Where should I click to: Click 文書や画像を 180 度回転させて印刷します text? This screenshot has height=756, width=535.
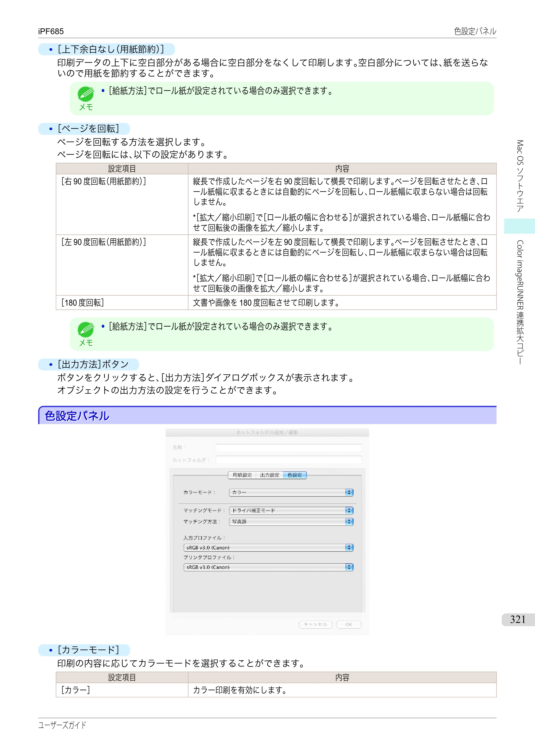pos(266,303)
